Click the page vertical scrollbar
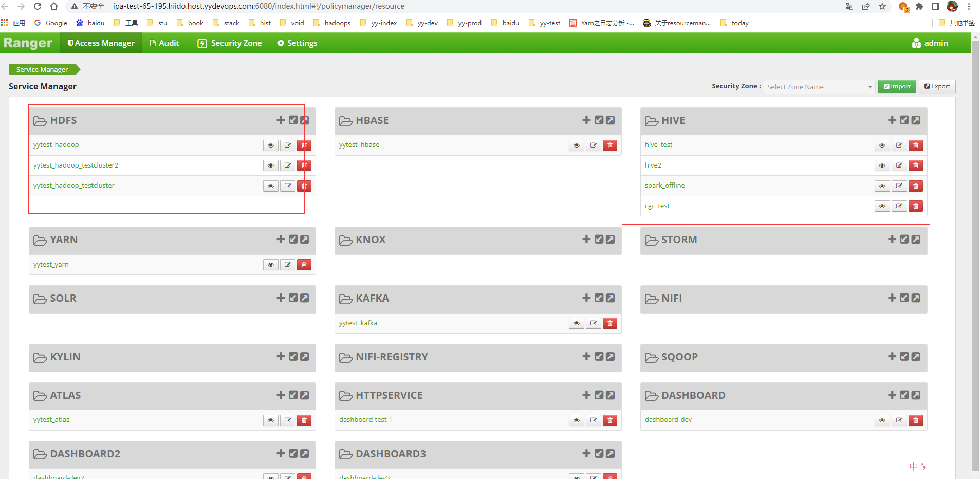Image resolution: width=980 pixels, height=479 pixels. (975, 257)
